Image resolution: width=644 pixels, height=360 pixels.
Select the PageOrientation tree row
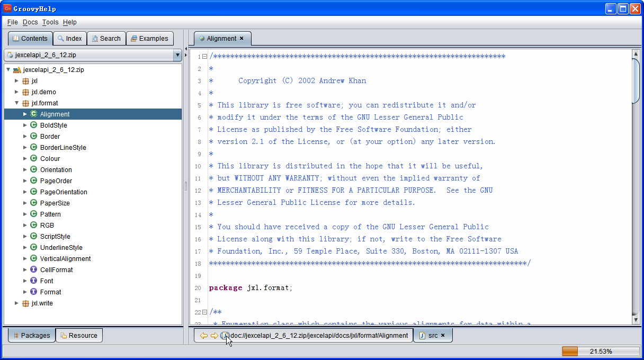click(93, 192)
